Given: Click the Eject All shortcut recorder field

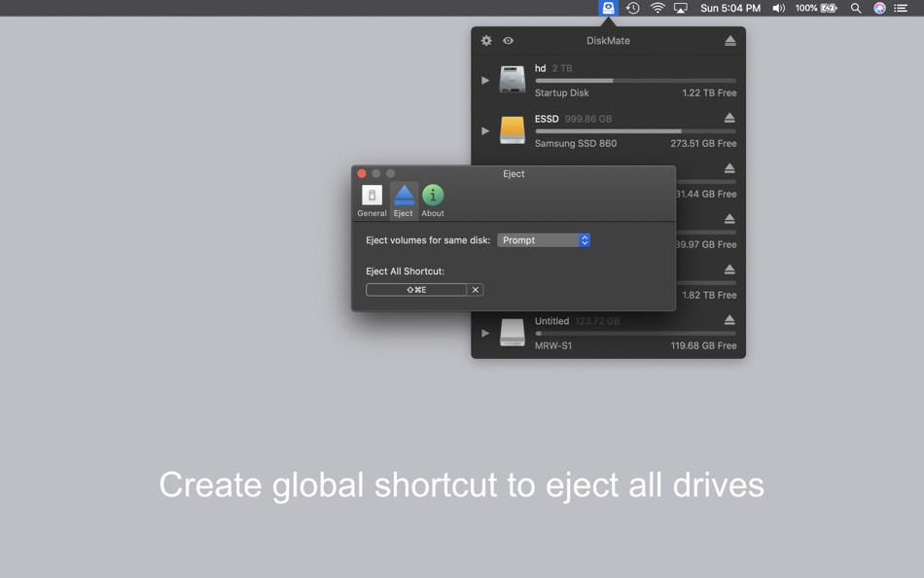Looking at the screenshot, I should click(x=416, y=290).
